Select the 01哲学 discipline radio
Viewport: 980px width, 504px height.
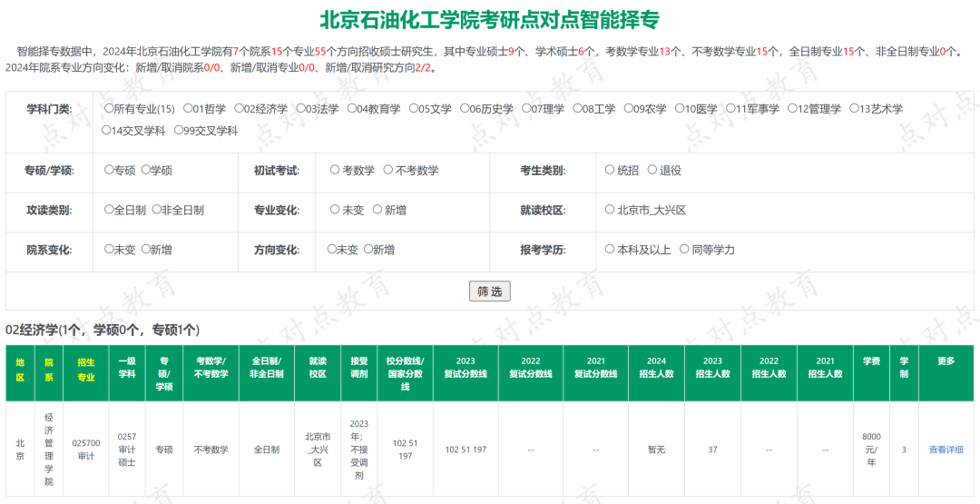[x=188, y=109]
